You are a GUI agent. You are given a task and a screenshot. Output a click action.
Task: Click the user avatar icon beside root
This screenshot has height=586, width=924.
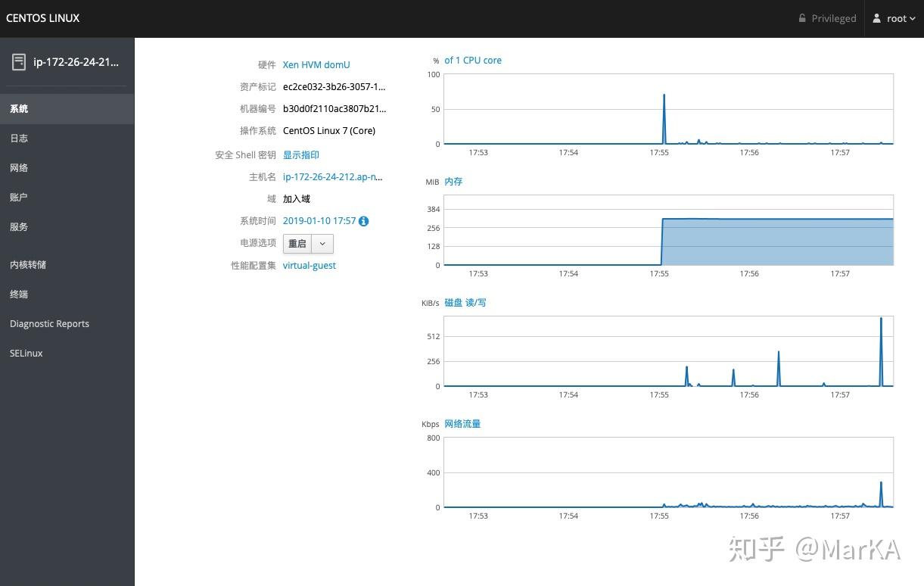click(878, 18)
